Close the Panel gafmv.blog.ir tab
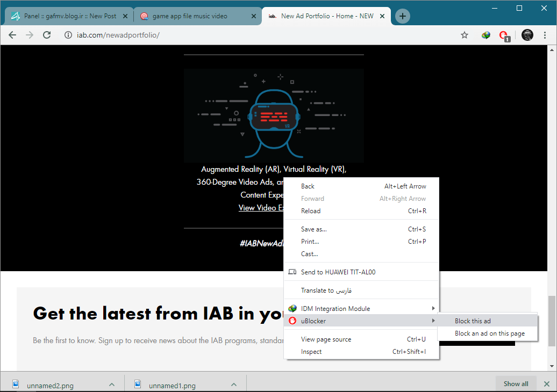This screenshot has width=557, height=392. pyautogui.click(x=125, y=16)
